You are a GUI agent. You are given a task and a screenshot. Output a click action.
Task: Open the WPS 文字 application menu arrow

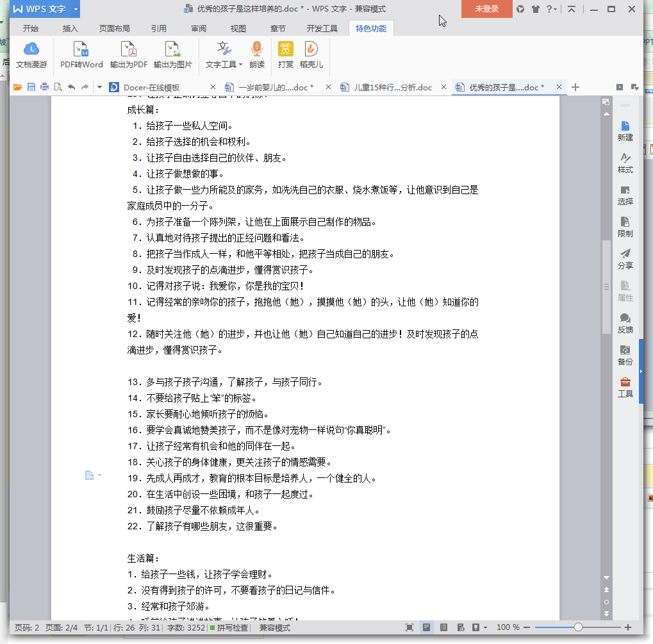(76, 9)
